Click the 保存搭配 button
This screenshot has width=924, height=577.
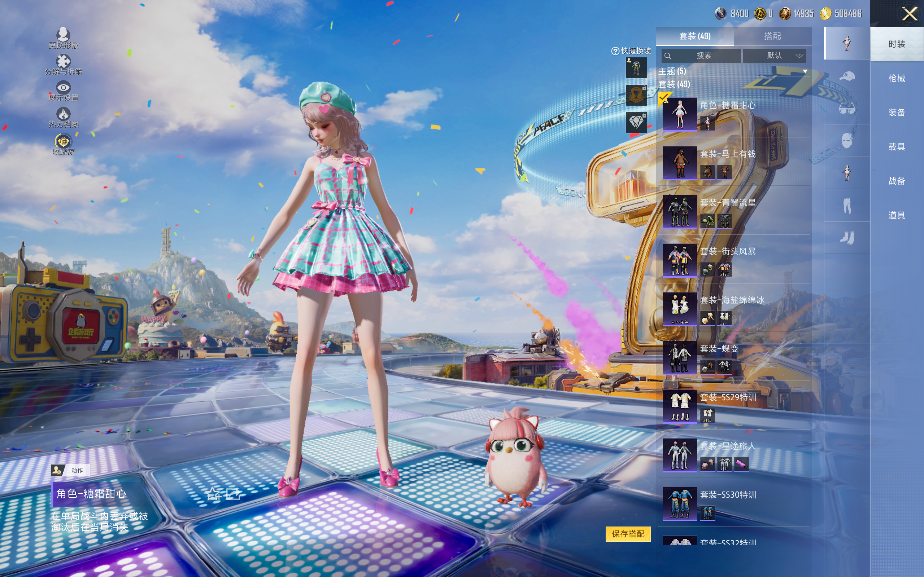[x=628, y=533]
